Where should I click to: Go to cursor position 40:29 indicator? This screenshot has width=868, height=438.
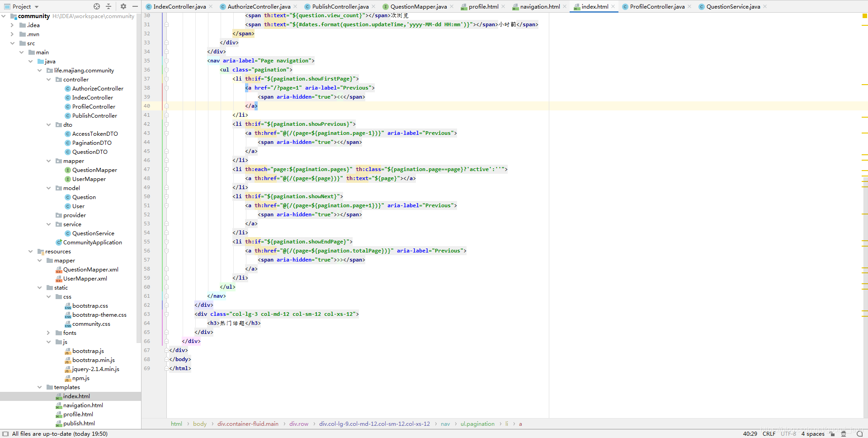click(x=750, y=433)
